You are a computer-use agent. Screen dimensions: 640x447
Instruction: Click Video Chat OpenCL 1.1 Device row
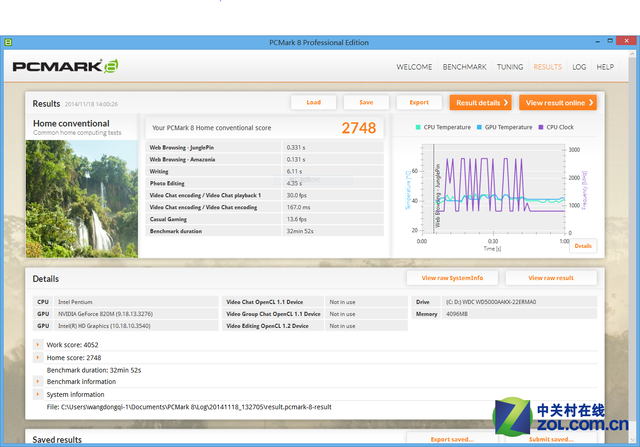pyautogui.click(x=315, y=302)
